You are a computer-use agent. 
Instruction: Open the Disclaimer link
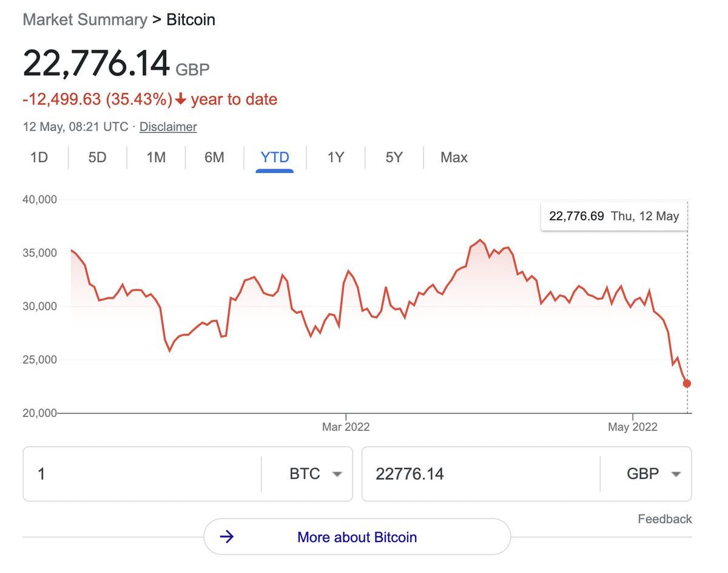pos(168,127)
